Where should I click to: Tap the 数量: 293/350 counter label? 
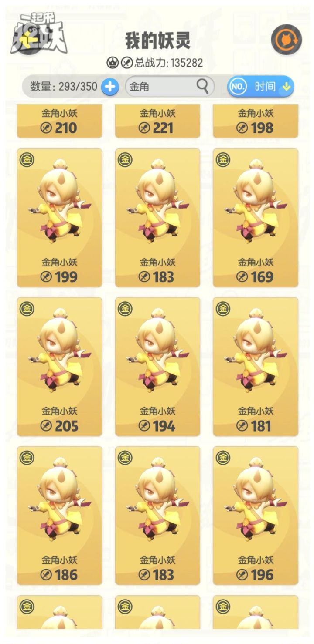tap(64, 87)
